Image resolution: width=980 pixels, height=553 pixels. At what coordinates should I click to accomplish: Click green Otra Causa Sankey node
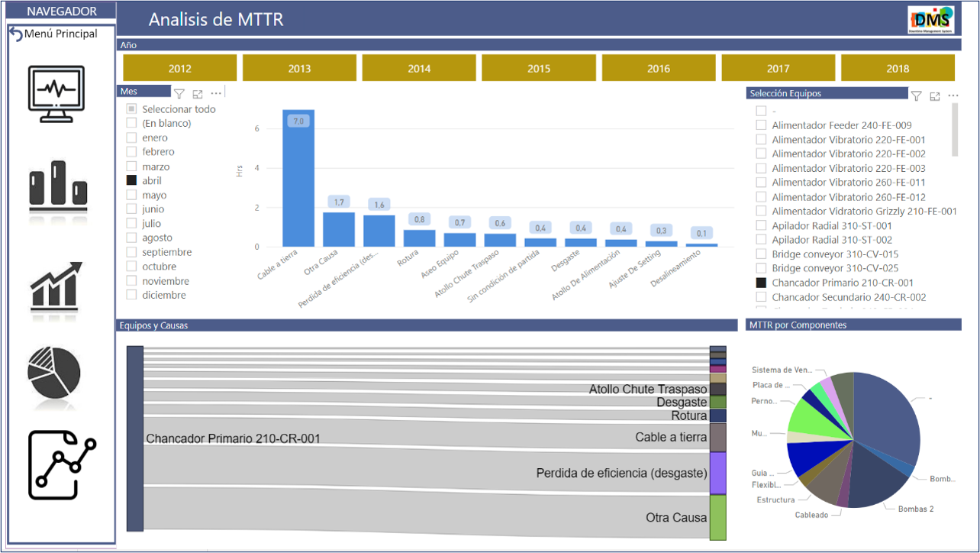(717, 517)
